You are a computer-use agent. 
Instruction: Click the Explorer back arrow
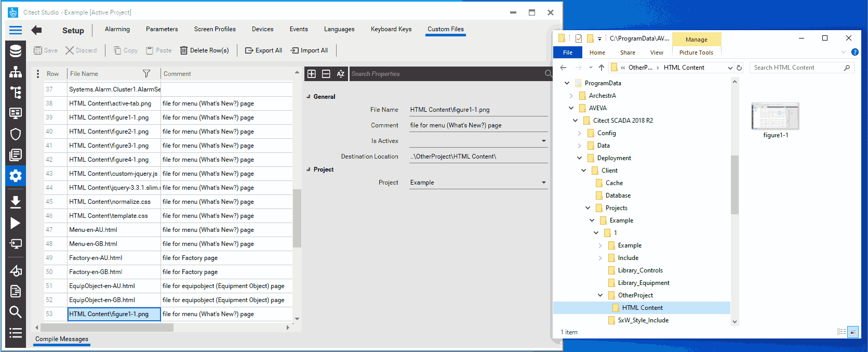[563, 68]
